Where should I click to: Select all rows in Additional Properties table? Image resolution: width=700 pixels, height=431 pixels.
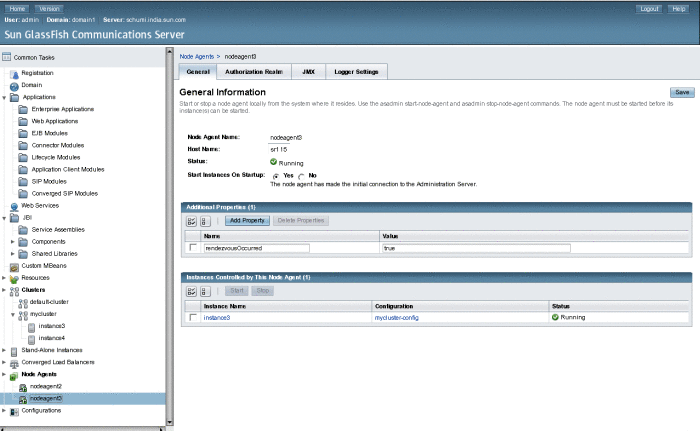(192, 221)
